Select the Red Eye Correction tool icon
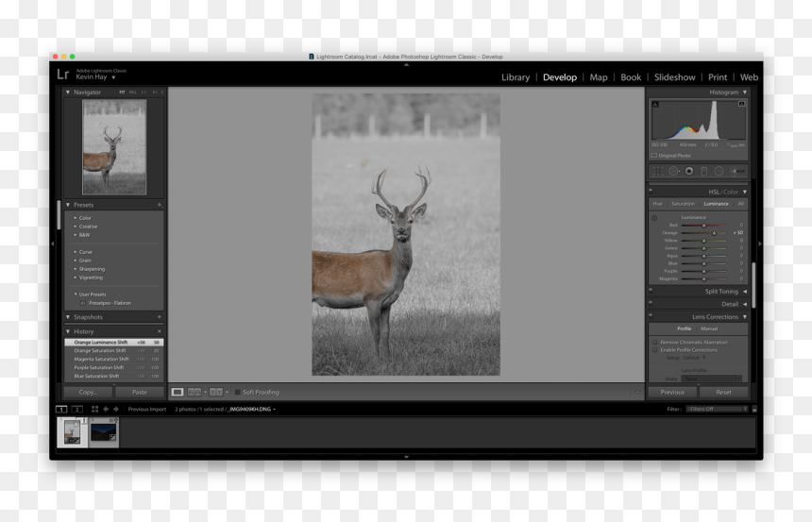 (689, 171)
